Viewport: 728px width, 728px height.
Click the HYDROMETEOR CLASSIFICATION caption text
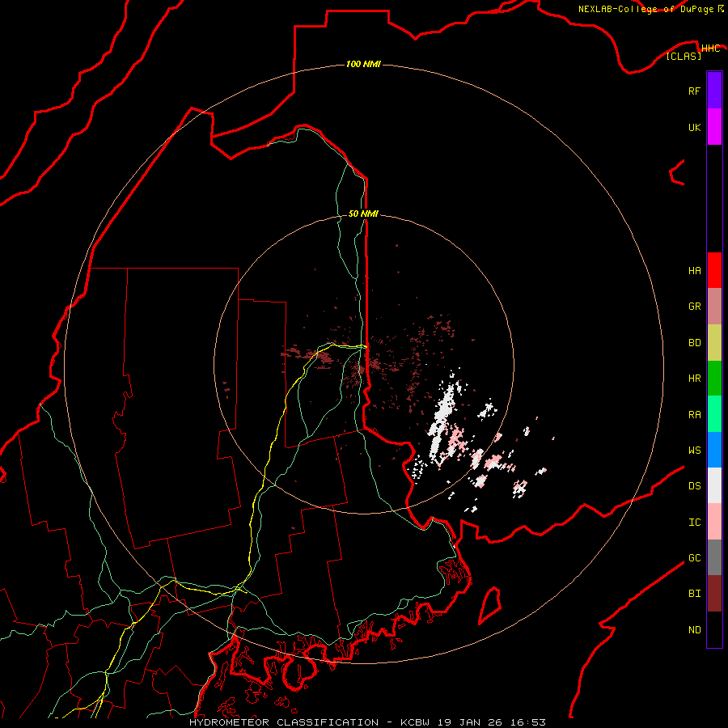(x=284, y=722)
